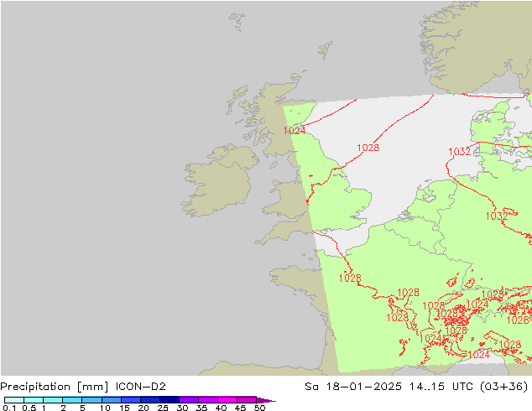
Task: Click the 25 to 30 mm dark blue swatch
Action: point(170,400)
